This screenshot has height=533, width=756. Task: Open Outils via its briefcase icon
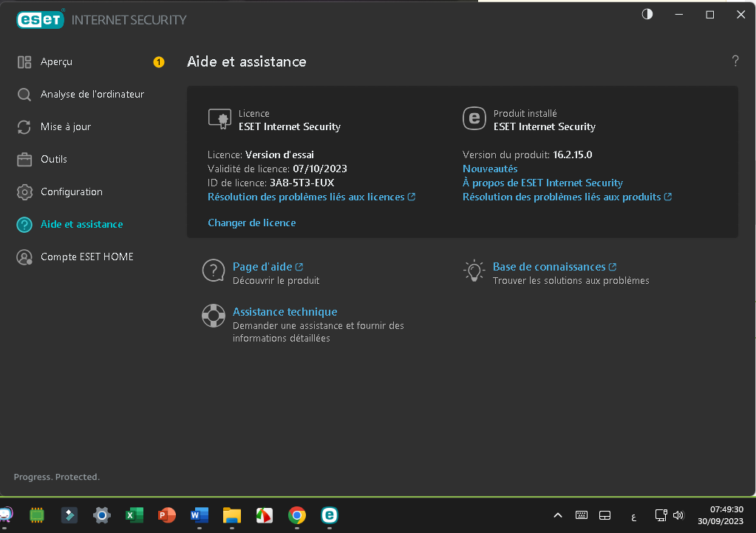(24, 159)
